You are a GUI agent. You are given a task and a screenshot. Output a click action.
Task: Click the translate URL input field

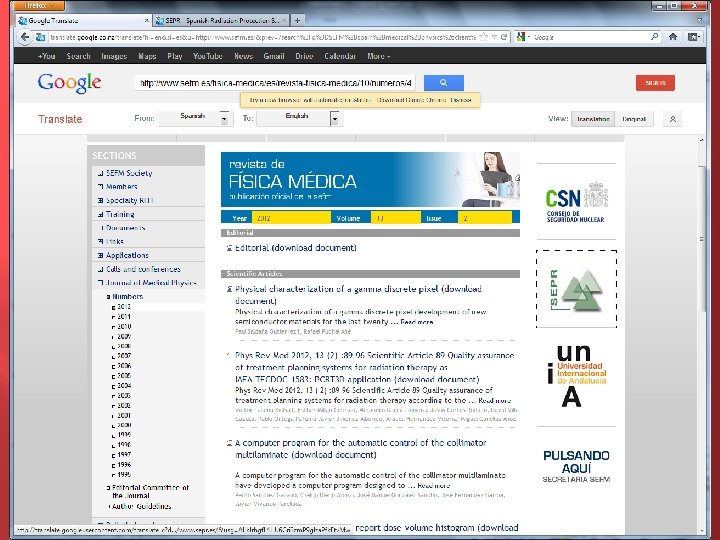(275, 83)
